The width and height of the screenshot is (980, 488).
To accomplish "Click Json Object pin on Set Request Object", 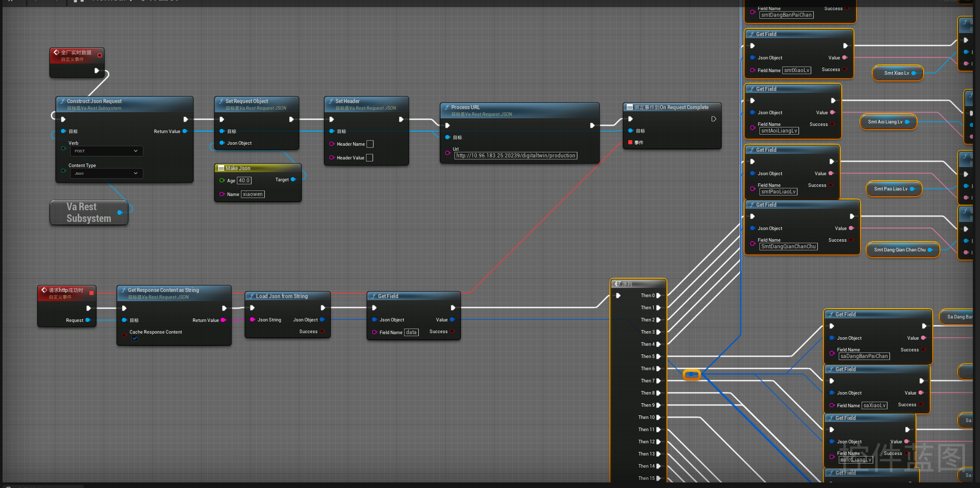I will click(222, 143).
